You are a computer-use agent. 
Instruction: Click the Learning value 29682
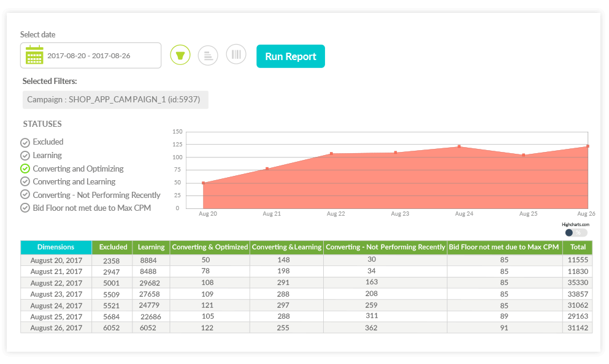pos(150,283)
